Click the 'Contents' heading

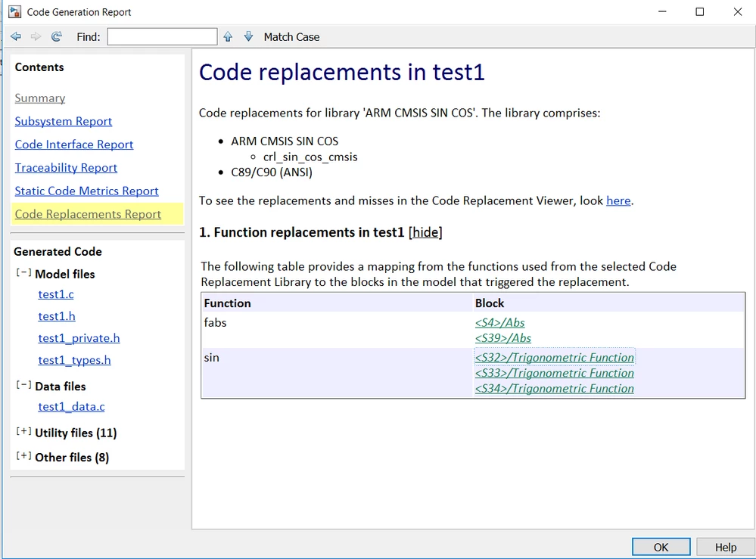tap(39, 67)
